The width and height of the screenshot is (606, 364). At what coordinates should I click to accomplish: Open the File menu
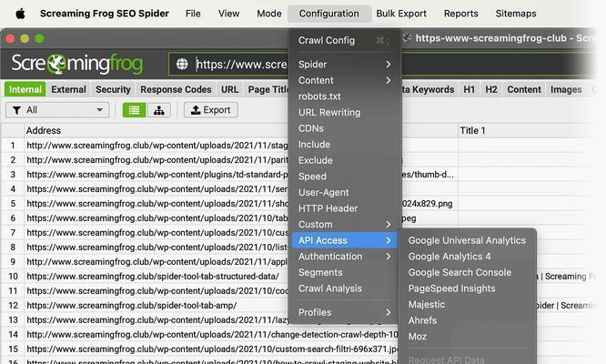click(193, 14)
